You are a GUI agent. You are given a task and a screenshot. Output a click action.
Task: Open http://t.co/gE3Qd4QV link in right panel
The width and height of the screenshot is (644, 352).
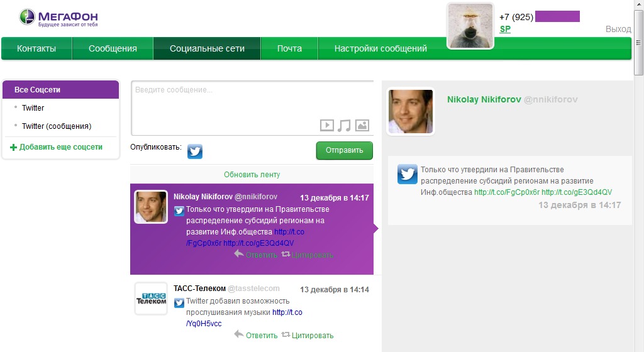tap(577, 192)
